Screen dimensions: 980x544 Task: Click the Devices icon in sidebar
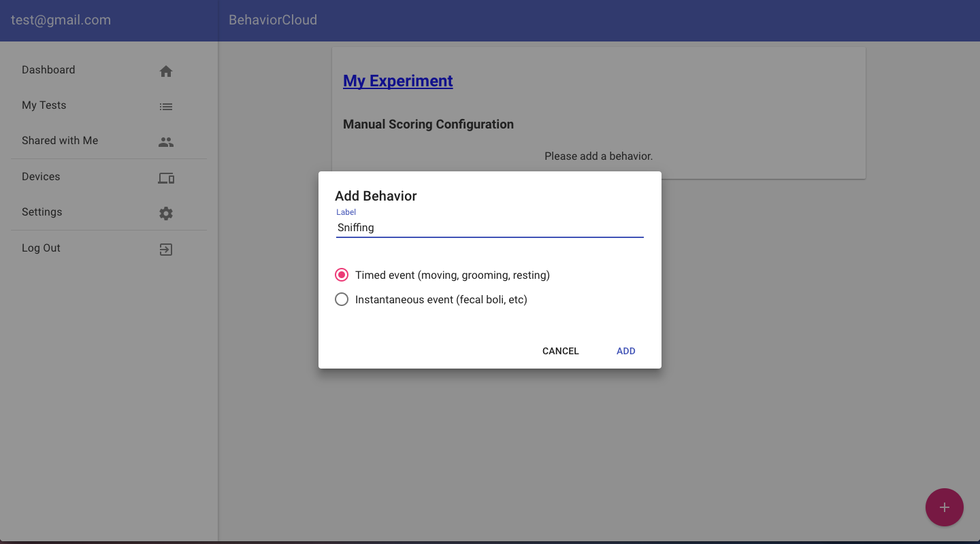[166, 178]
